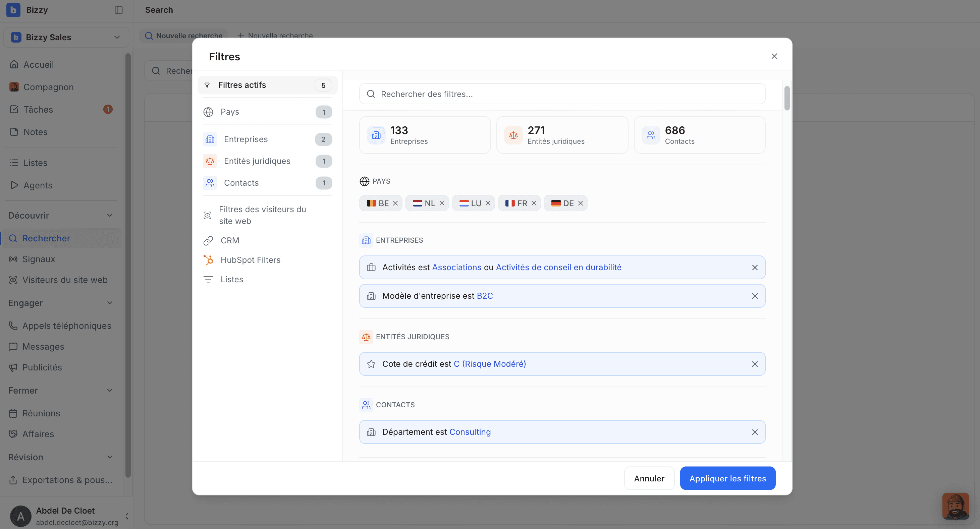Screen dimensions: 980x529
Task: Remove the Activités filter
Action: 755,268
